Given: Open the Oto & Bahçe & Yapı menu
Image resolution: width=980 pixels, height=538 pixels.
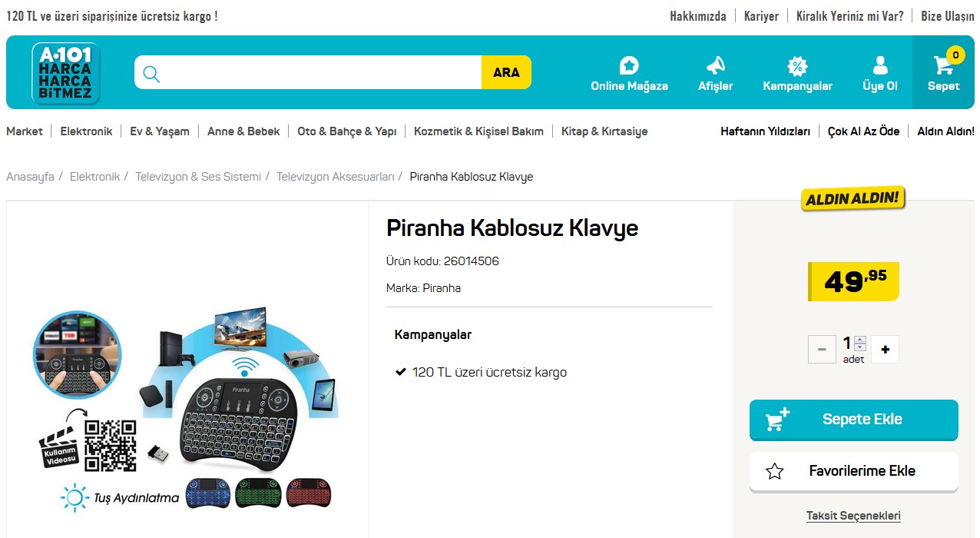Looking at the screenshot, I should pyautogui.click(x=347, y=131).
